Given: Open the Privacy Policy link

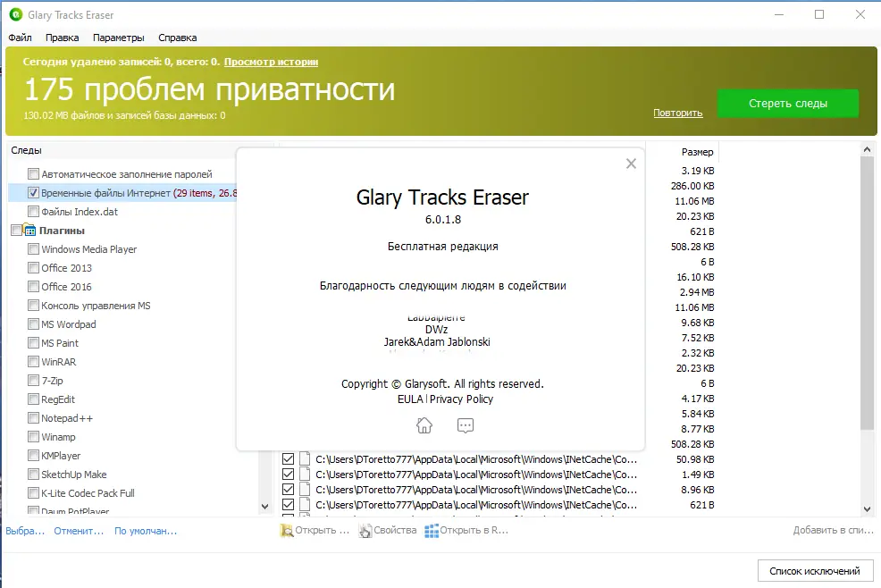Looking at the screenshot, I should click(x=461, y=399).
